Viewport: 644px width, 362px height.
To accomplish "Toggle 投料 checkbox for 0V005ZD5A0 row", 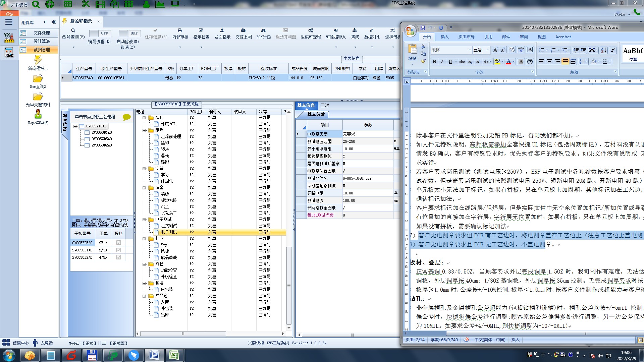I will click(118, 243).
